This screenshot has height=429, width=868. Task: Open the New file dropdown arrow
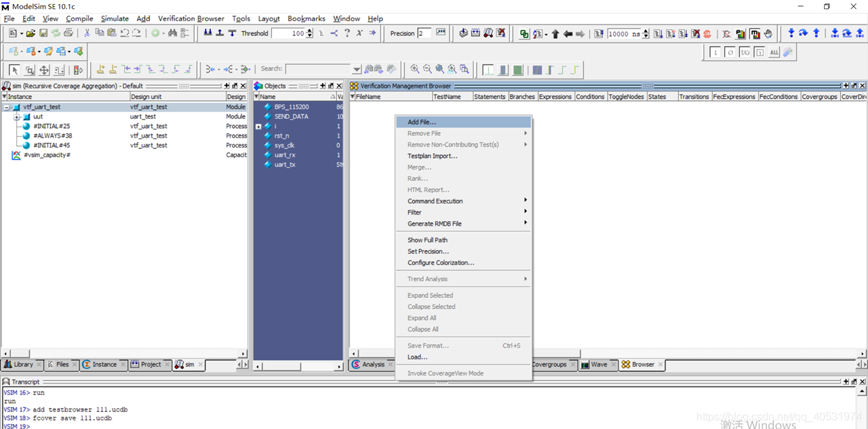coord(21,33)
